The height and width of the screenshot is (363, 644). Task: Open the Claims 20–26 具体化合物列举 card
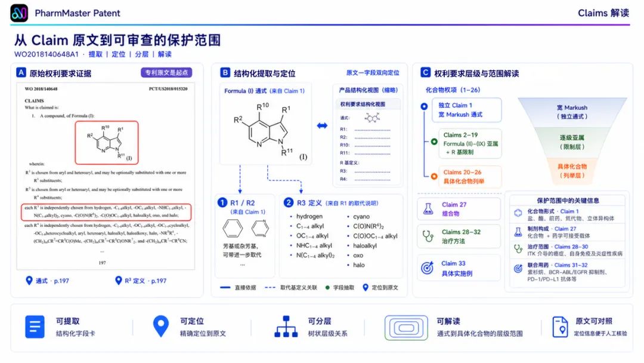pos(469,177)
